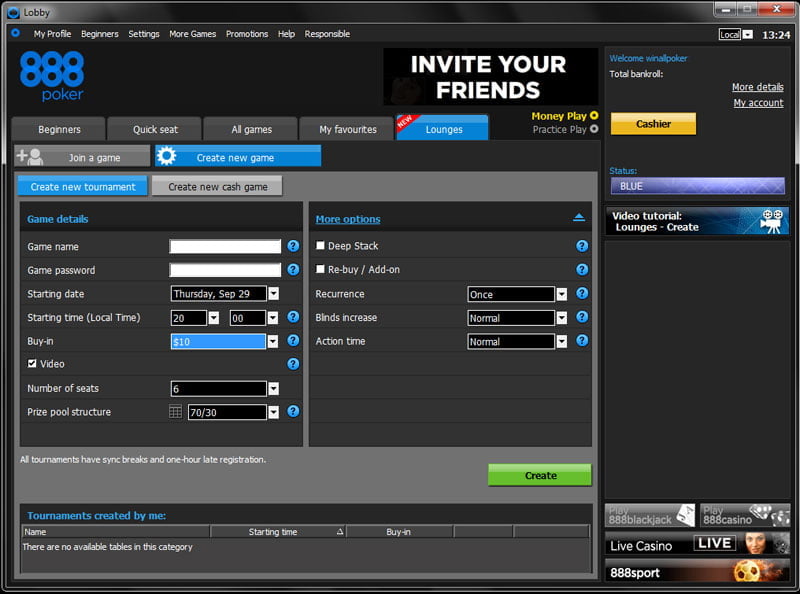Open the starting hour dropdown showing 20

pos(214,318)
